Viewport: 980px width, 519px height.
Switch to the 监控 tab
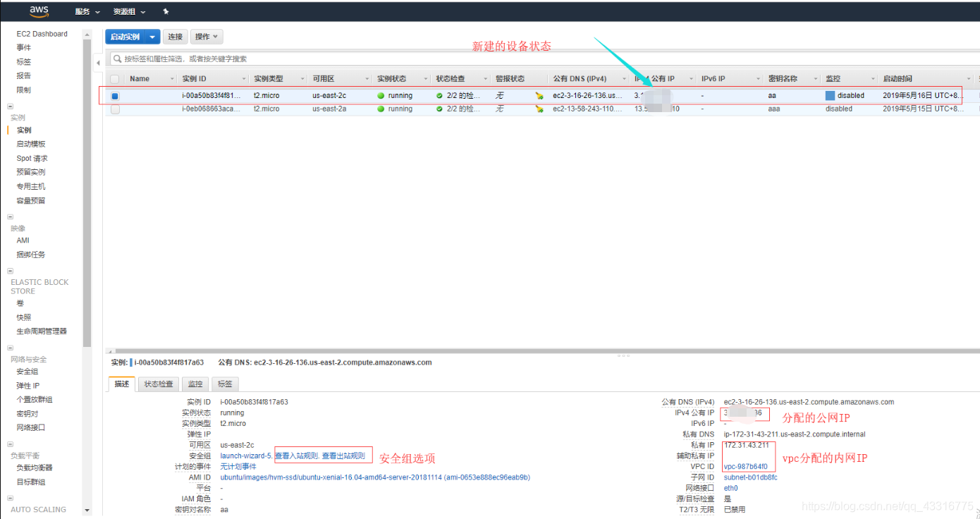tap(195, 384)
